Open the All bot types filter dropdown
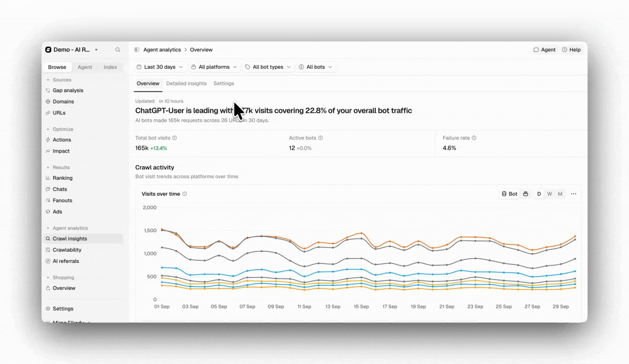The height and width of the screenshot is (364, 629). click(268, 67)
